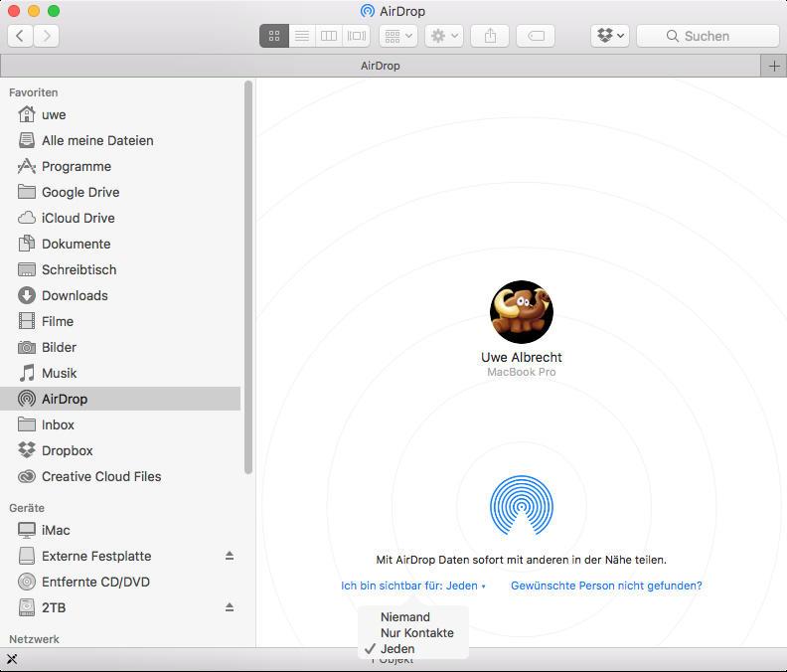Viewport: 787px width, 672px height.
Task: Switch to Cover Flow view
Action: click(x=357, y=36)
